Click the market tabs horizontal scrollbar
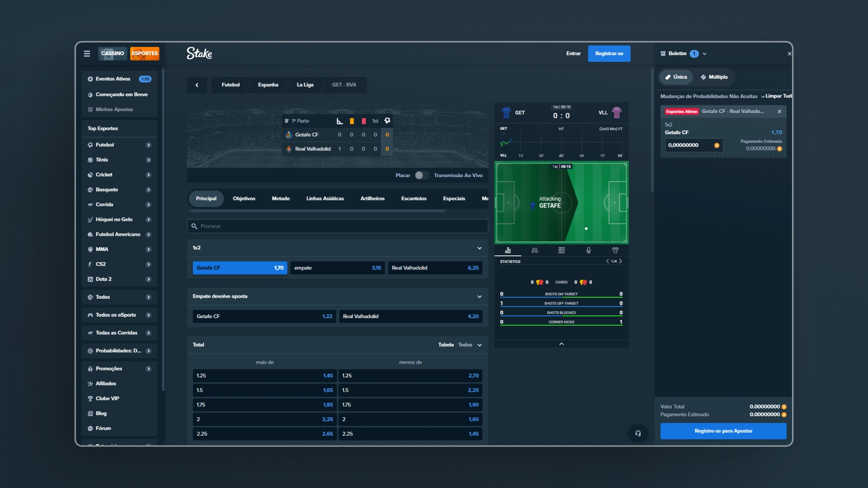The width and height of the screenshot is (868, 488). point(317,211)
